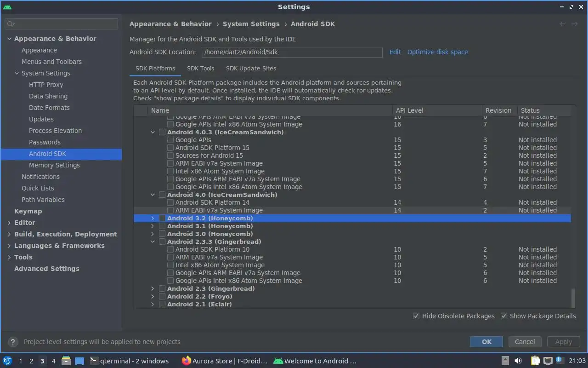Open Notifications settings page
The image size is (588, 368).
pos(40,177)
